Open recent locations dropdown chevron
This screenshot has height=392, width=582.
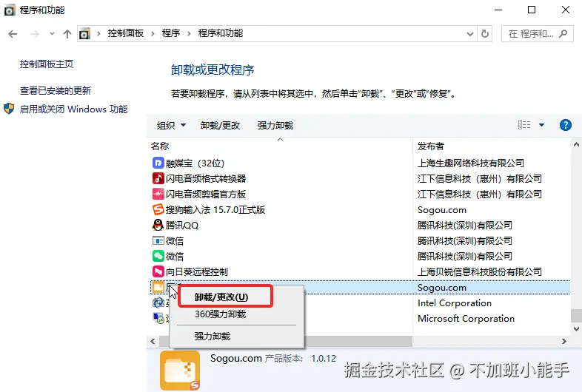click(x=52, y=34)
